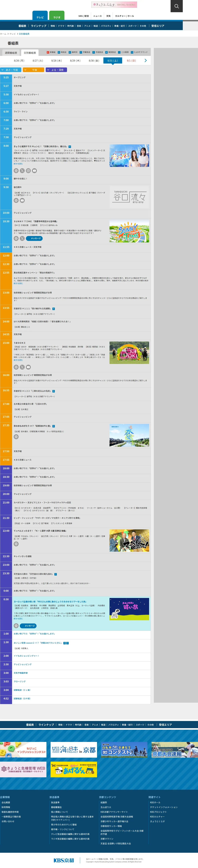The height and width of the screenshot is (868, 198).
Task: Open 会社概要 footer link
Action: (6, 803)
